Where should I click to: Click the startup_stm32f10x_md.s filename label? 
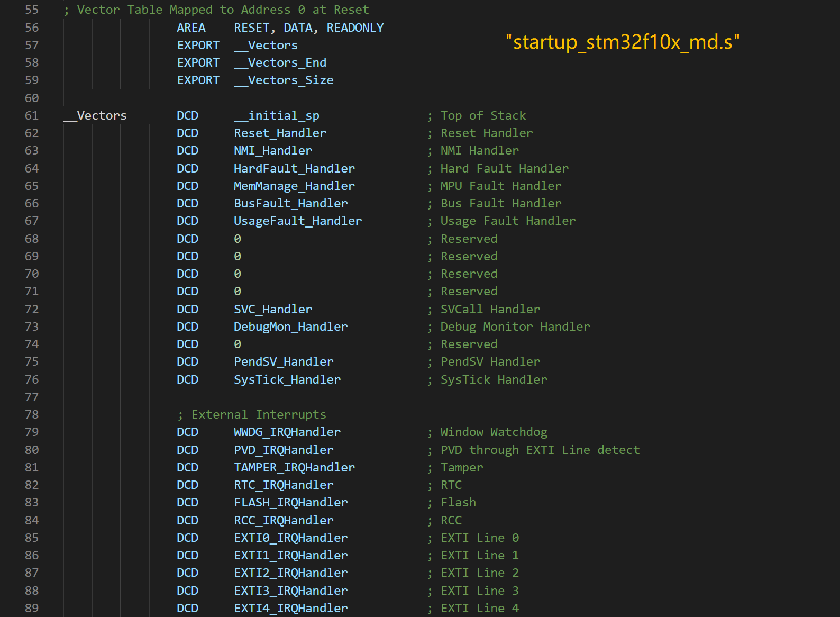[623, 42]
